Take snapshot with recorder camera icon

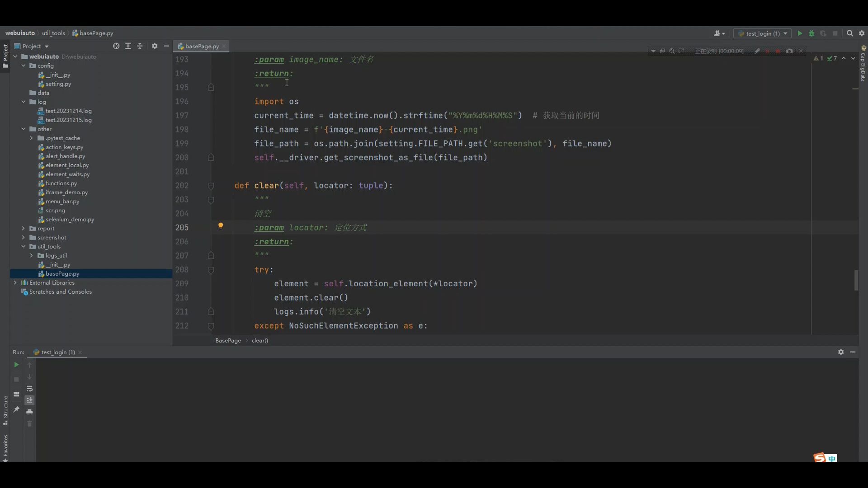coord(789,51)
